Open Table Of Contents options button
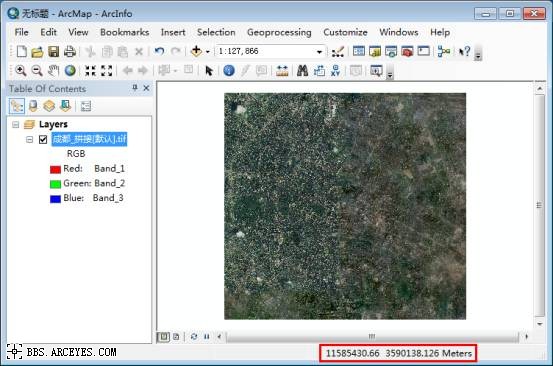Viewport: 553px width, 366px height. 86,106
